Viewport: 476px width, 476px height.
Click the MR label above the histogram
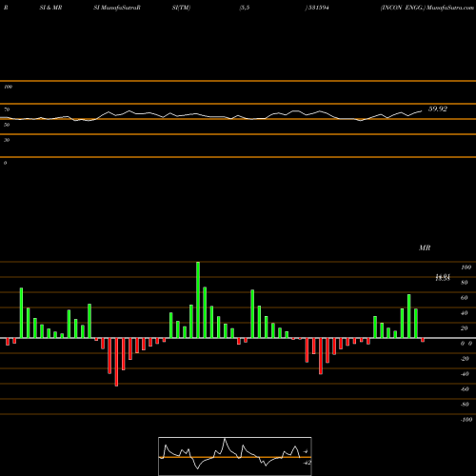coord(425,248)
